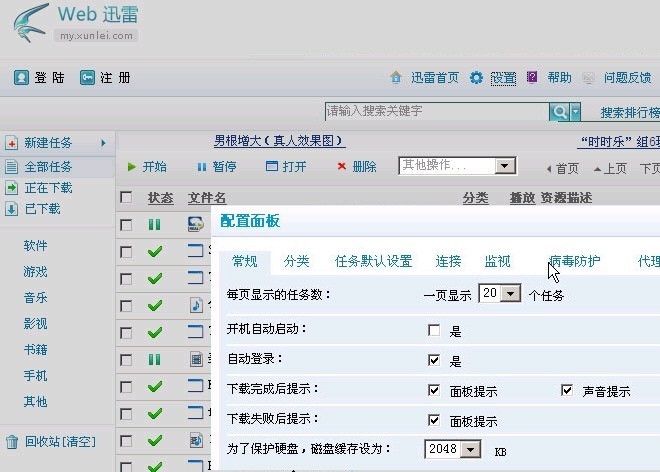
Task: Click the 打开 folder icon in toolbar
Action: (272, 167)
